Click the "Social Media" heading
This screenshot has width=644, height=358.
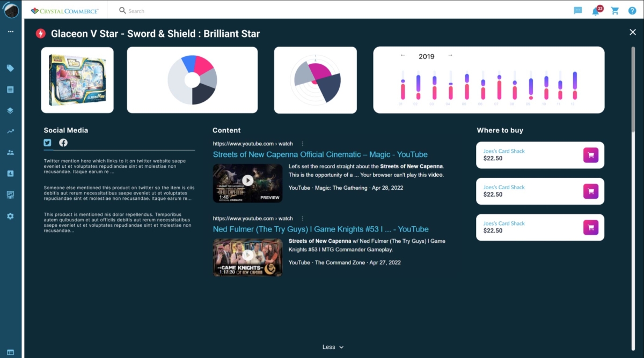[x=66, y=130]
